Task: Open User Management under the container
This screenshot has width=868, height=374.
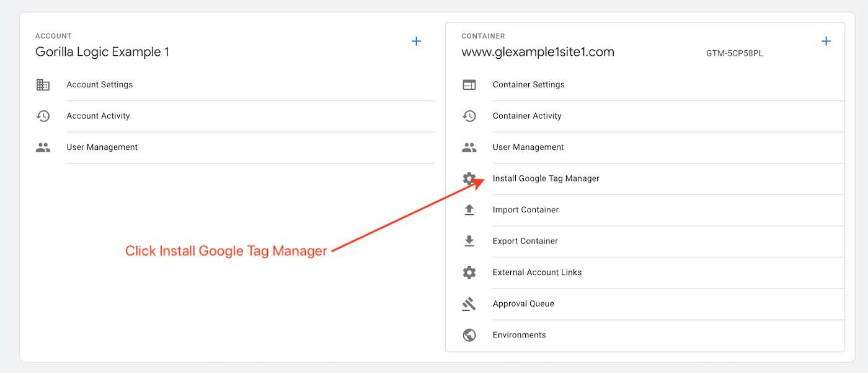Action: (528, 147)
